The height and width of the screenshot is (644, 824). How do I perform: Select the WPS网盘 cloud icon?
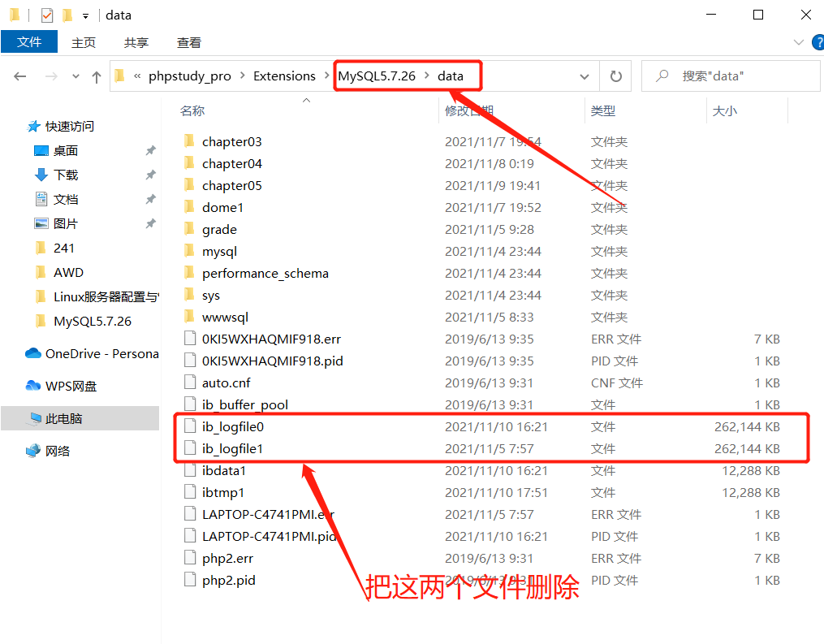(33, 386)
